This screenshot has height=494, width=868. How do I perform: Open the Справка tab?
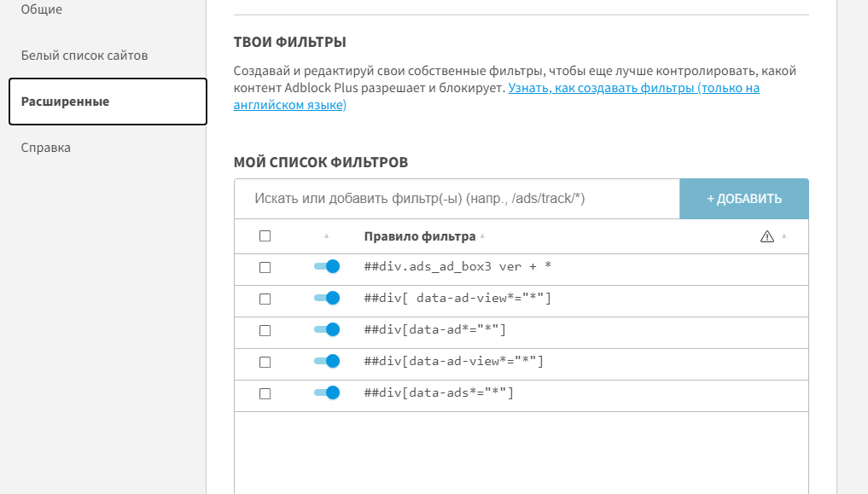46,148
